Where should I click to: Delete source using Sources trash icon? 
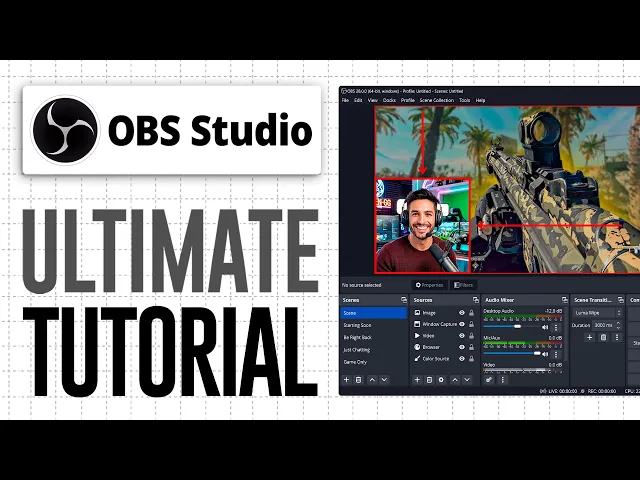point(429,380)
